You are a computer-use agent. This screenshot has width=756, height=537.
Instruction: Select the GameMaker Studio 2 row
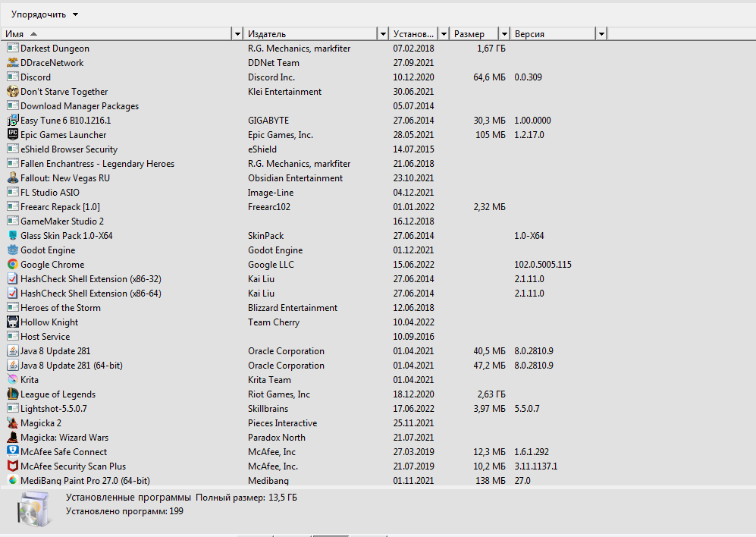305,221
